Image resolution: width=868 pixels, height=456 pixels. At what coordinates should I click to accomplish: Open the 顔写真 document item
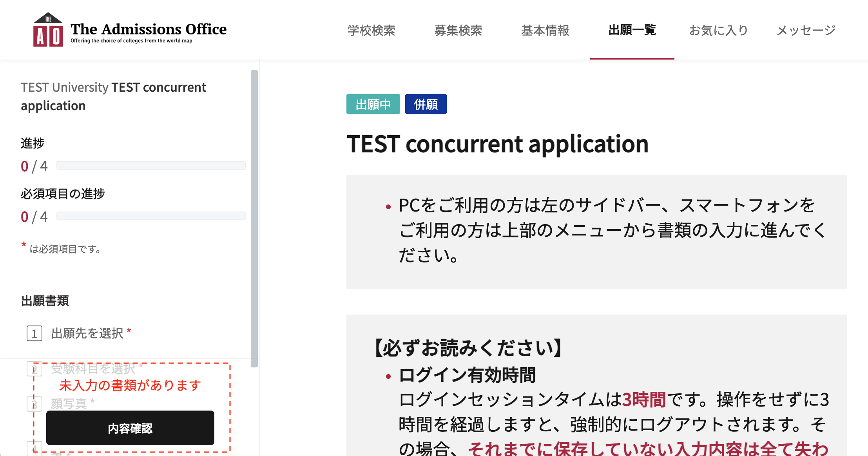pyautogui.click(x=69, y=403)
